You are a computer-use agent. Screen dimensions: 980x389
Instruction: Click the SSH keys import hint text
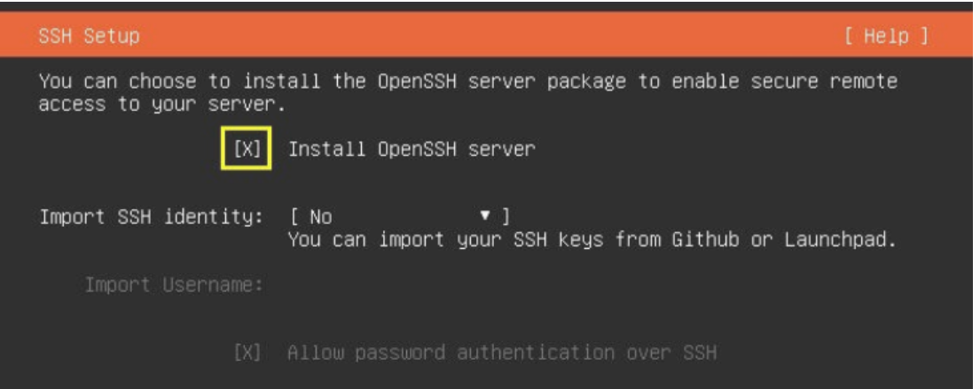point(592,240)
